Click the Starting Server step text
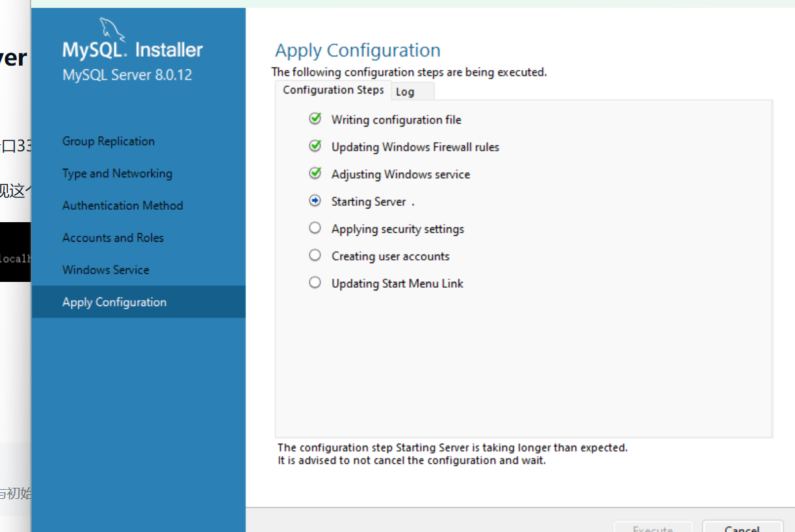Image resolution: width=795 pixels, height=532 pixels. [x=369, y=202]
